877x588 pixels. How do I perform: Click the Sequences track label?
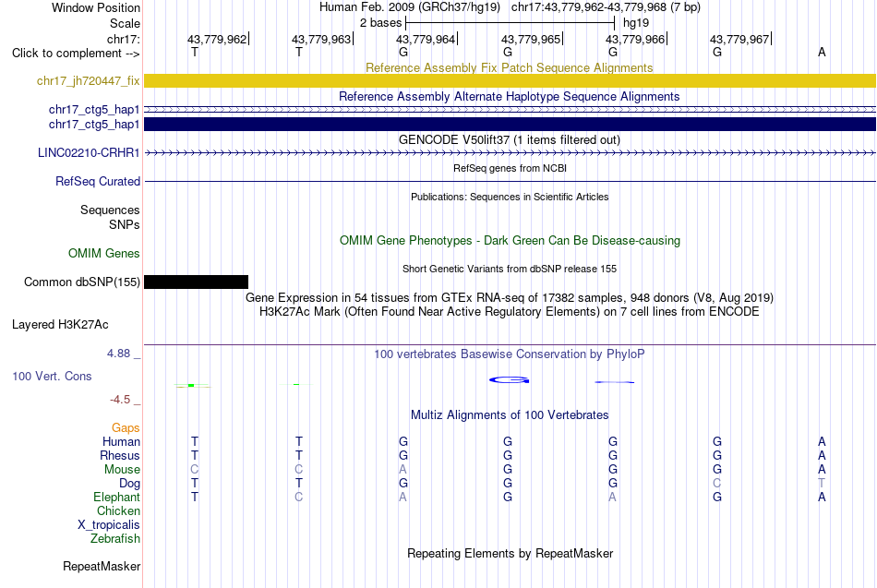(x=110, y=210)
